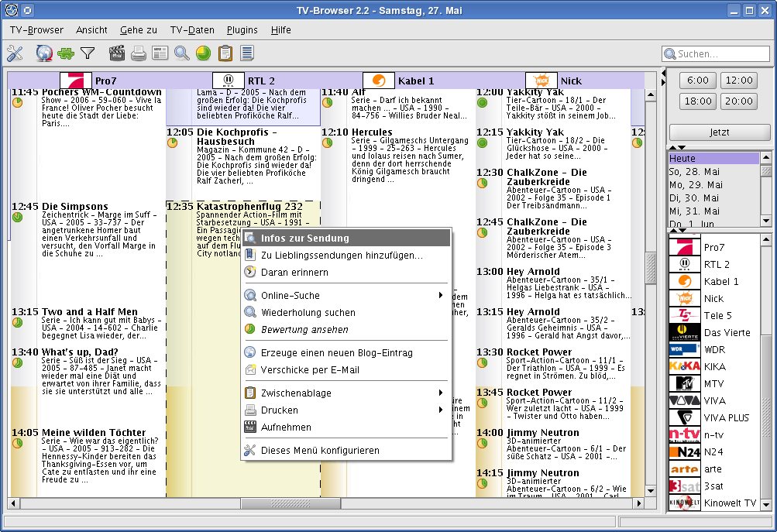The image size is (777, 532).
Task: Choose Erzeuge einen neuen Blog-Eintrag
Action: pos(346,352)
